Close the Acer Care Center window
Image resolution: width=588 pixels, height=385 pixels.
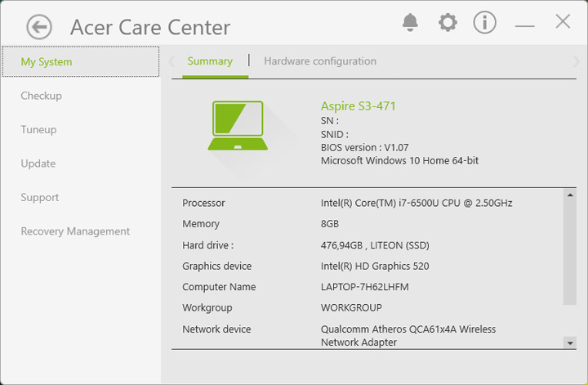coord(563,22)
